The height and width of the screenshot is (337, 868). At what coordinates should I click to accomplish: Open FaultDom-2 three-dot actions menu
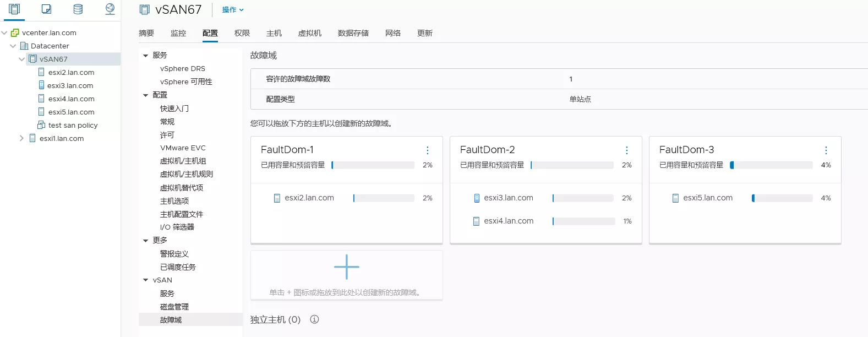[627, 150]
